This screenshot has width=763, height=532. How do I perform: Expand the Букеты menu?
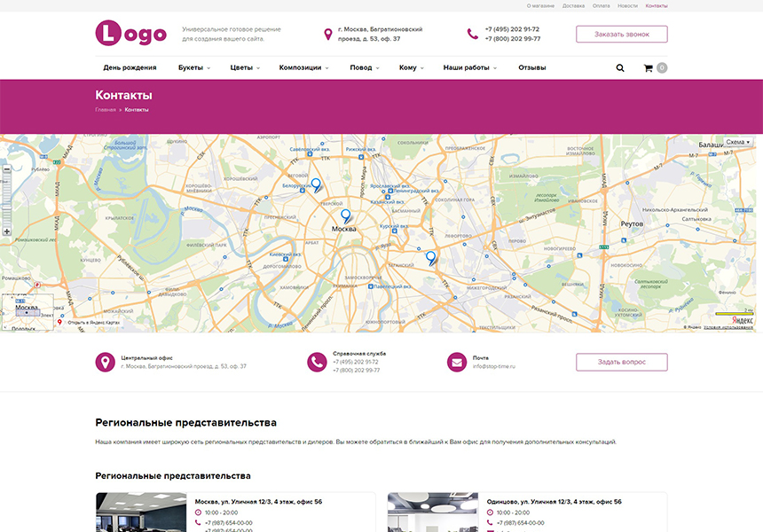194,67
